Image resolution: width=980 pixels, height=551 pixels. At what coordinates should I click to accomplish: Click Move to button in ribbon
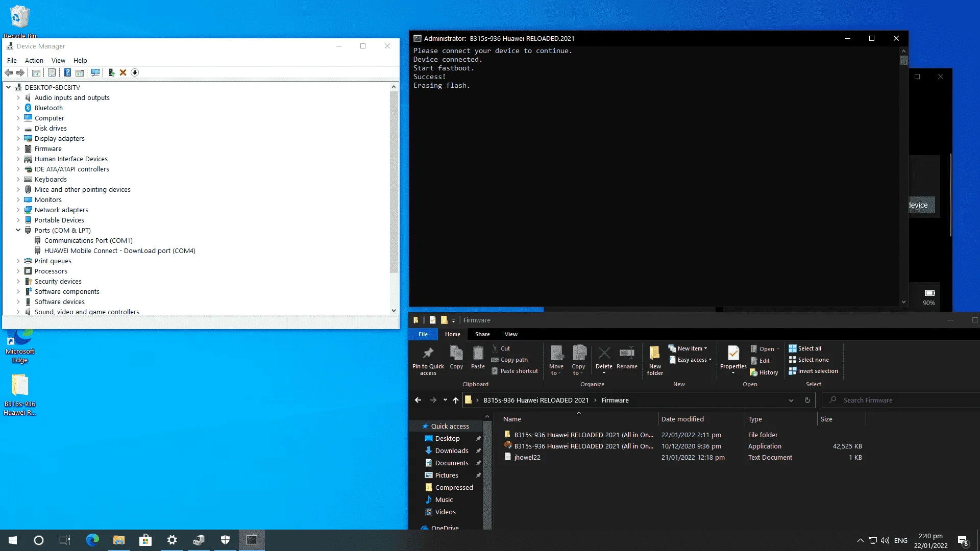click(556, 360)
